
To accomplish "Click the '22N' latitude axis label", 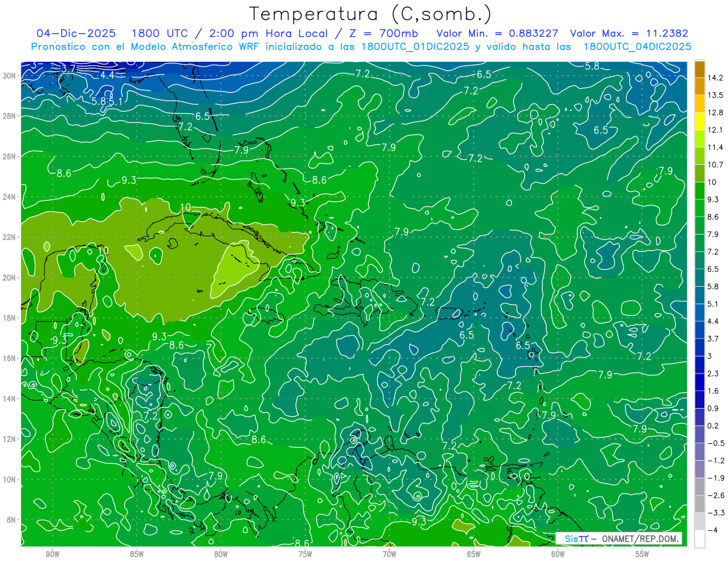I will pyautogui.click(x=10, y=237).
